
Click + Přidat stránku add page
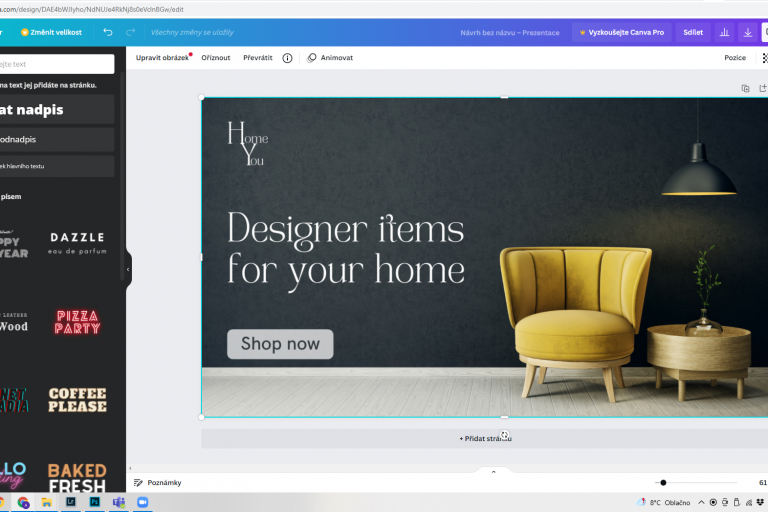click(x=485, y=439)
